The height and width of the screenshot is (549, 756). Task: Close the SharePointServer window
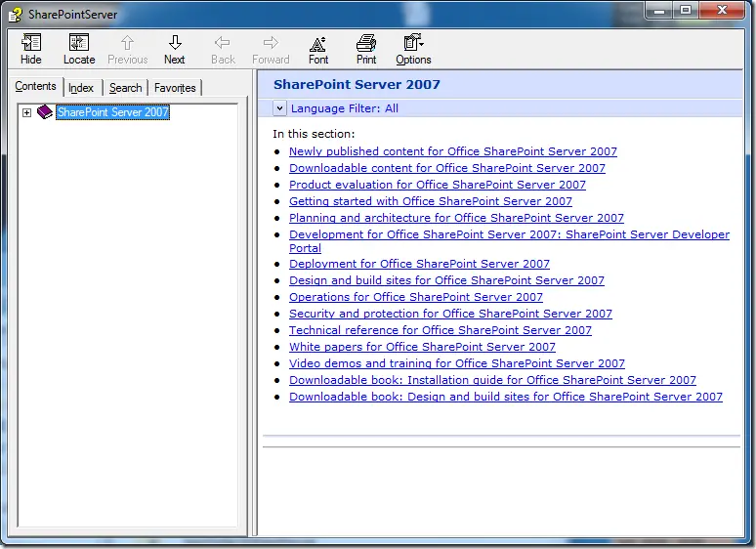(x=722, y=11)
